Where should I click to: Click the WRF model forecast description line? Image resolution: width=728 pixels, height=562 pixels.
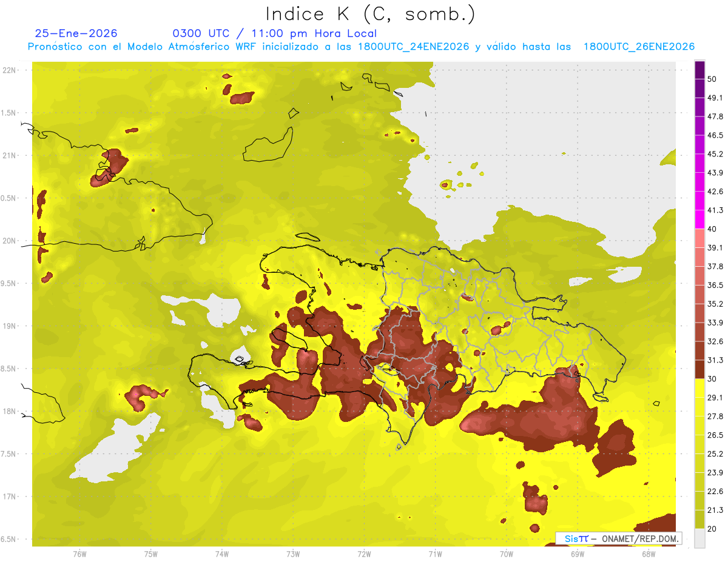[x=361, y=47]
